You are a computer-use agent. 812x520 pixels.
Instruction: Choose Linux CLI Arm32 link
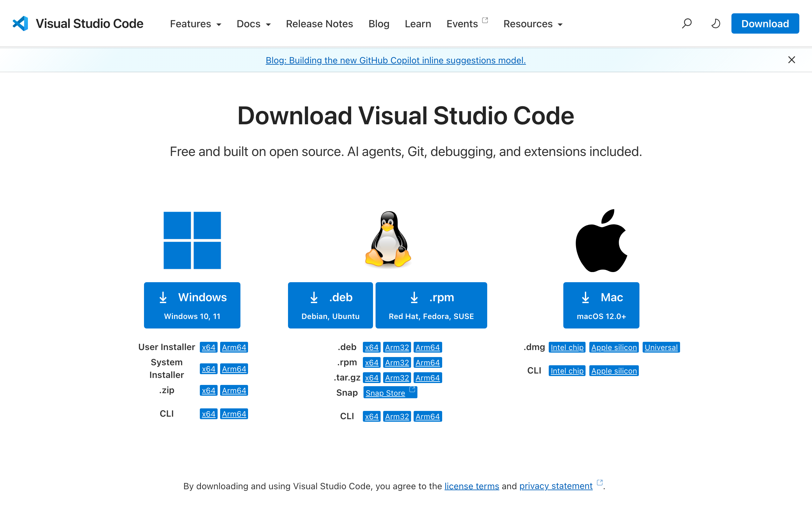pyautogui.click(x=397, y=416)
